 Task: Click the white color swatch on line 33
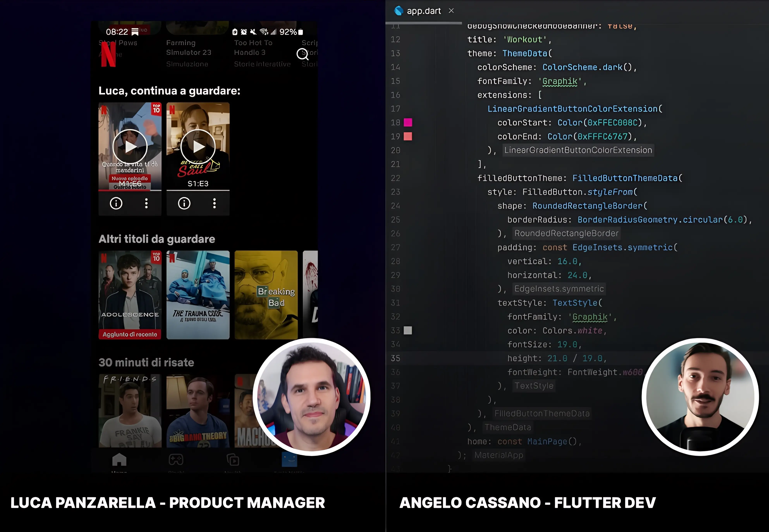coord(408,330)
